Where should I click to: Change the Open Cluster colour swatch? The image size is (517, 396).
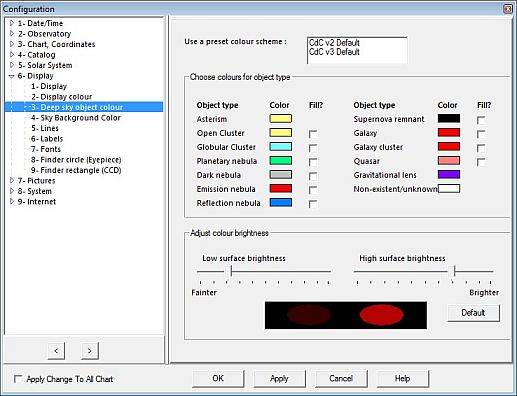tap(281, 133)
